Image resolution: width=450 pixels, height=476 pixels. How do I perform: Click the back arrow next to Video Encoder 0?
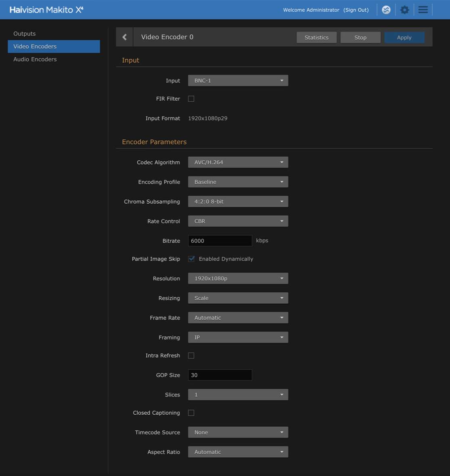click(x=124, y=37)
